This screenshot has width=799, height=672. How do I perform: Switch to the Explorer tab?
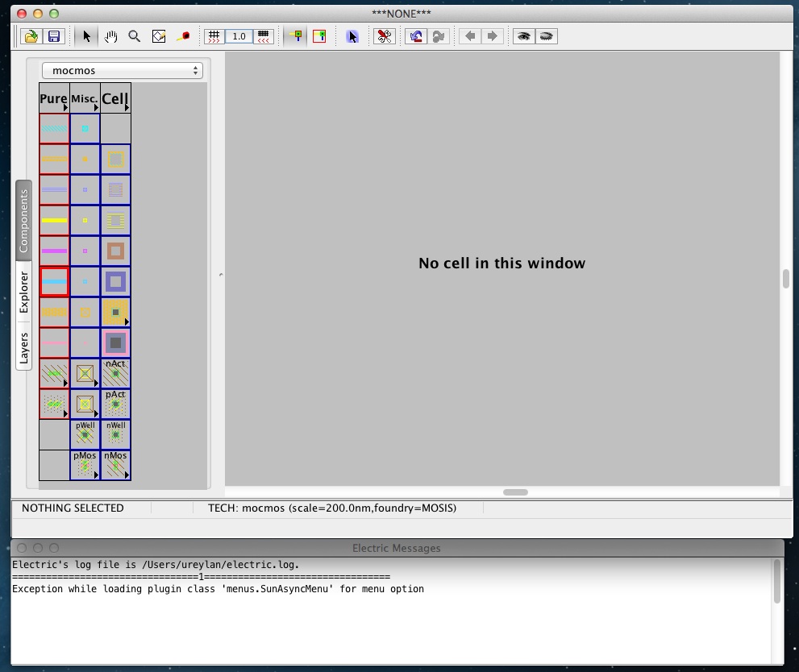(24, 292)
